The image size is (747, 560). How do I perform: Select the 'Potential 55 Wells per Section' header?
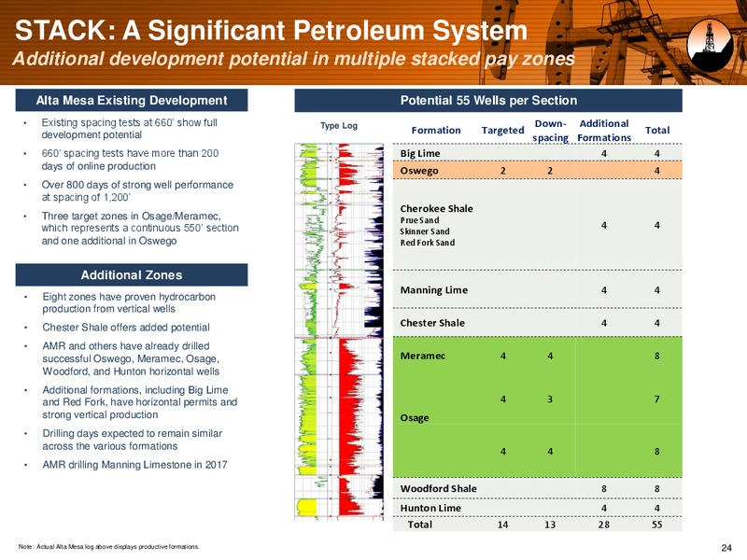pos(488,101)
